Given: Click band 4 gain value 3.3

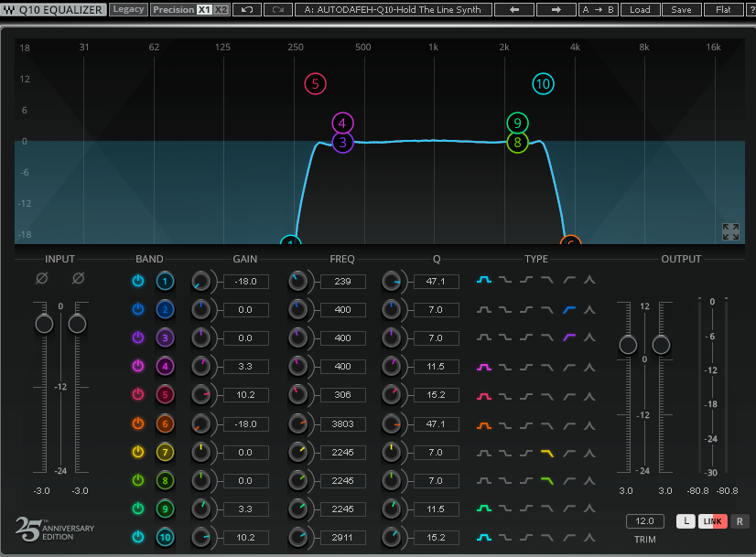Looking at the screenshot, I should 246,367.
